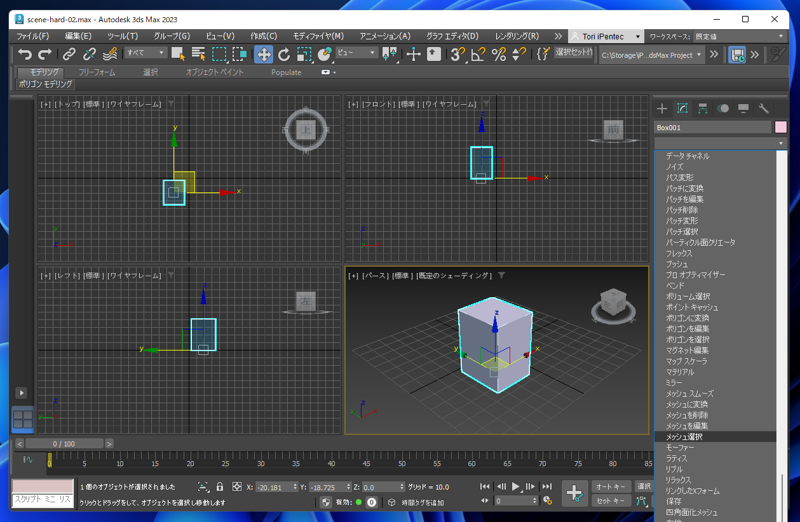The image size is (800, 522).
Task: Click the ポリゴン モデリング panel button
Action: click(45, 84)
